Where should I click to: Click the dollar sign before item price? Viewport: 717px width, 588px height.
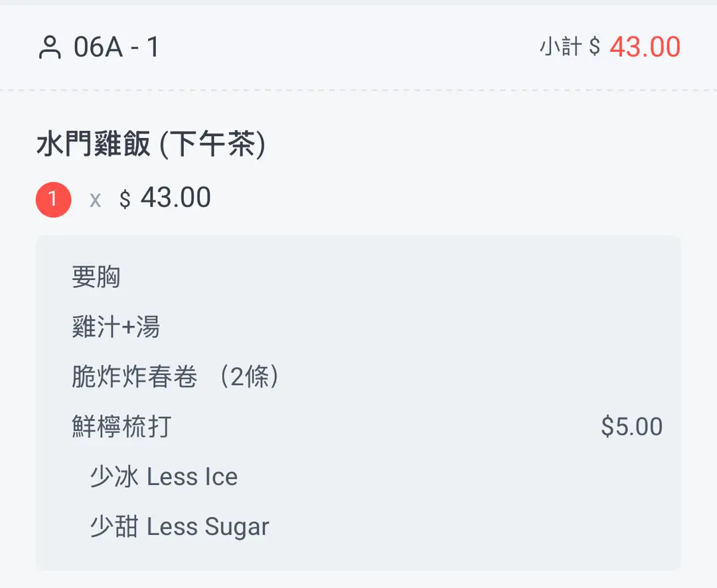[x=125, y=199]
